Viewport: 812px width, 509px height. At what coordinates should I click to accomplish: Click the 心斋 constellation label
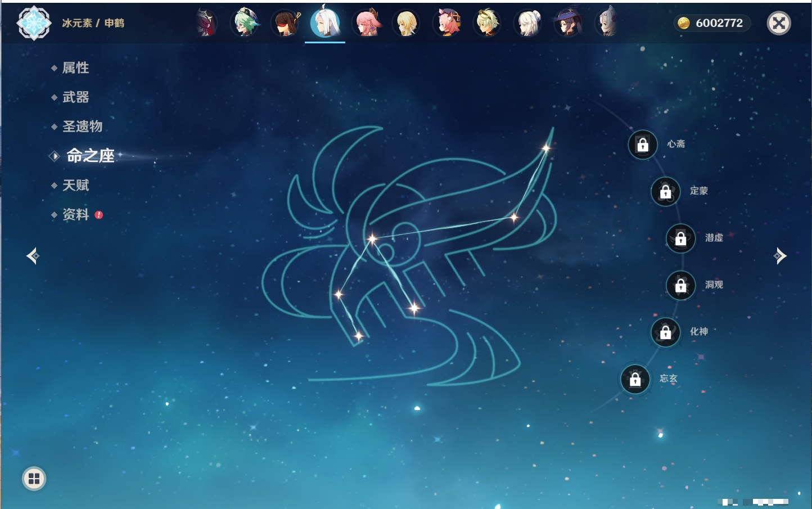point(676,144)
